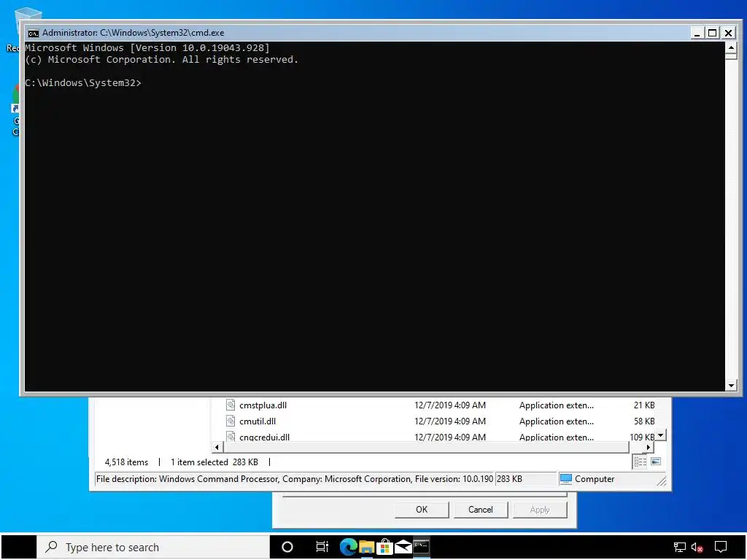This screenshot has height=560, width=747.
Task: Click cmstplua.dll date 12/7/2019 4:09 AM
Action: [450, 405]
